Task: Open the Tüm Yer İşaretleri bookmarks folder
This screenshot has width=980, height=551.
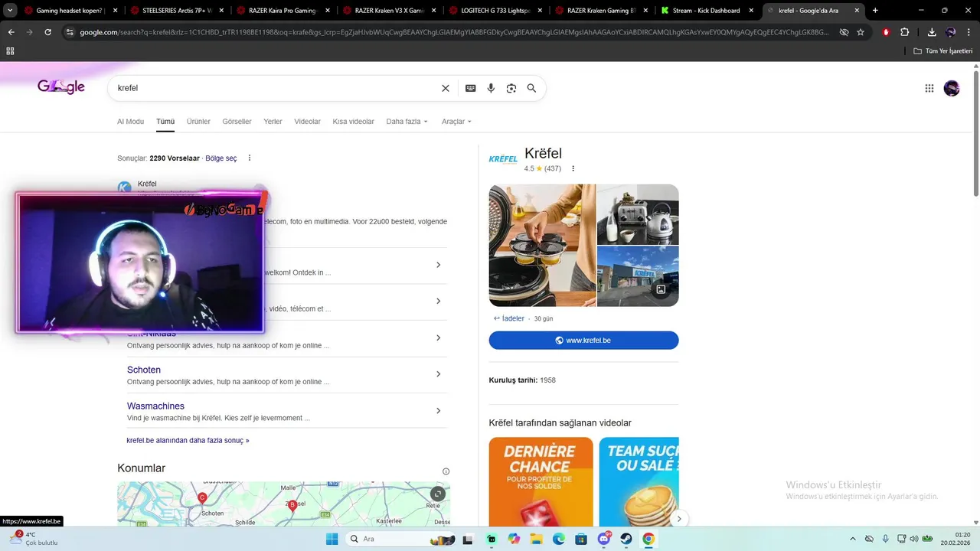Action: coord(943,51)
